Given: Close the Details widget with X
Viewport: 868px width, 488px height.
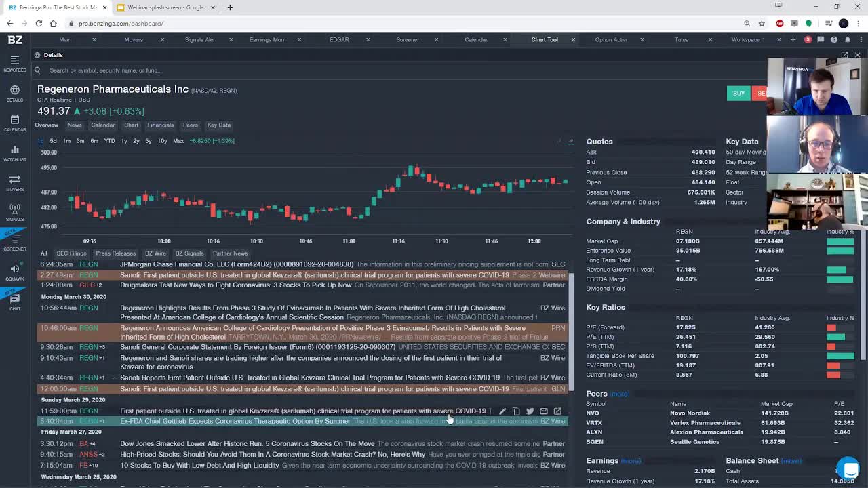Looking at the screenshot, I should click(857, 55).
